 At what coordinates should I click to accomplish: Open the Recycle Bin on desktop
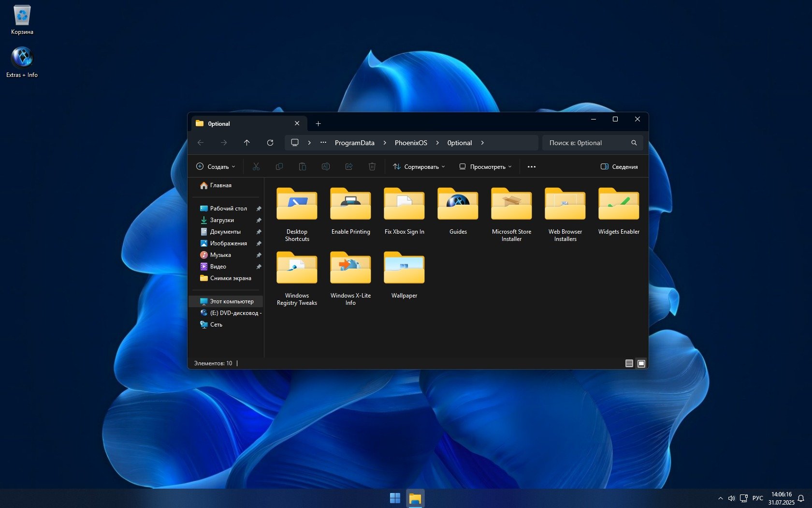click(22, 20)
